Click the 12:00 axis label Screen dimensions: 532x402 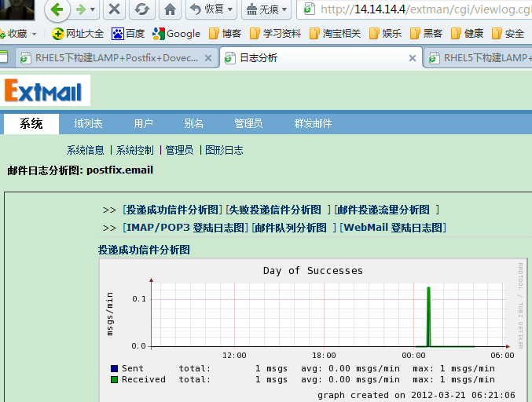click(x=234, y=355)
